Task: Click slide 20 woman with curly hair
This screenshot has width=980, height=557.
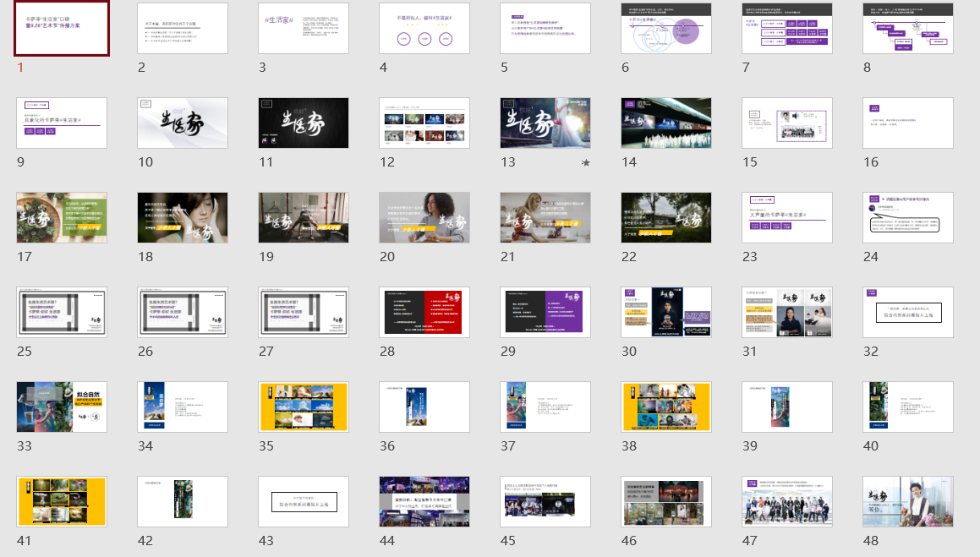Action: 424,218
